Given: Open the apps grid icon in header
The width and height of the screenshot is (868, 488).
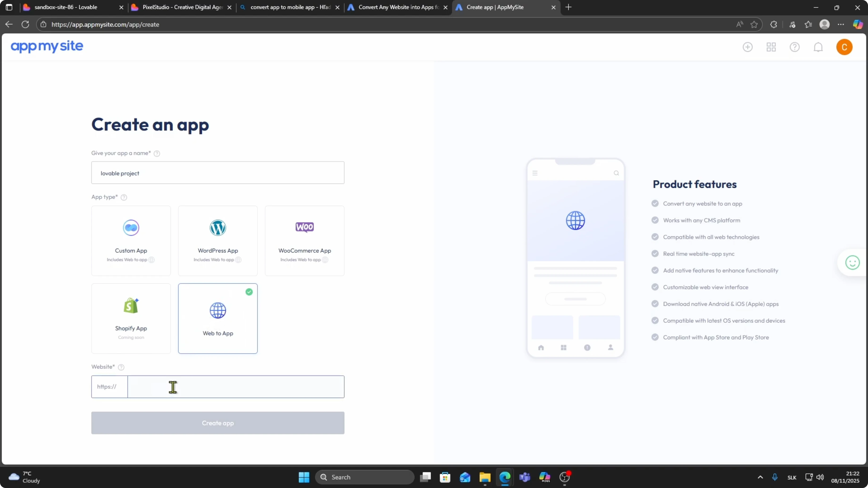Looking at the screenshot, I should (771, 47).
